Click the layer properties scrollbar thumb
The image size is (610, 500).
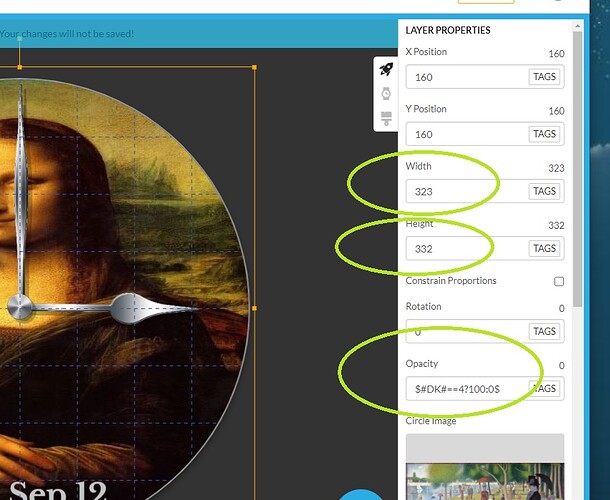(x=577, y=169)
